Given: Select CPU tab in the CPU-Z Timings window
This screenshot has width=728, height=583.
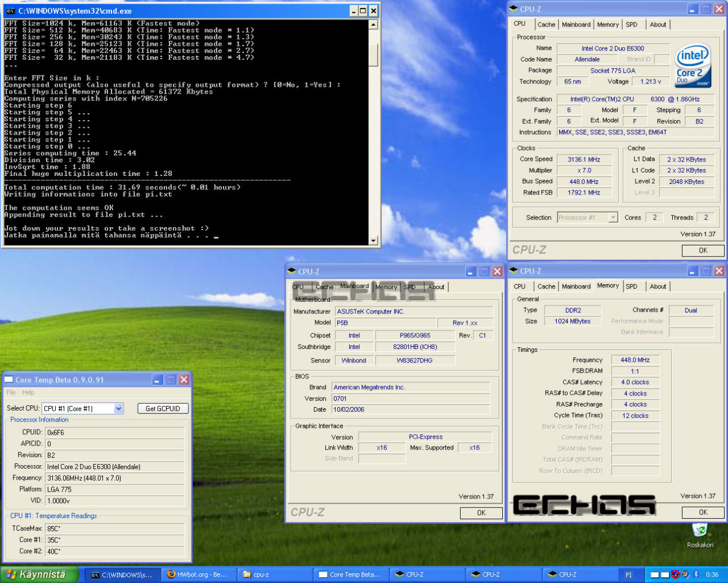Looking at the screenshot, I should coord(519,286).
